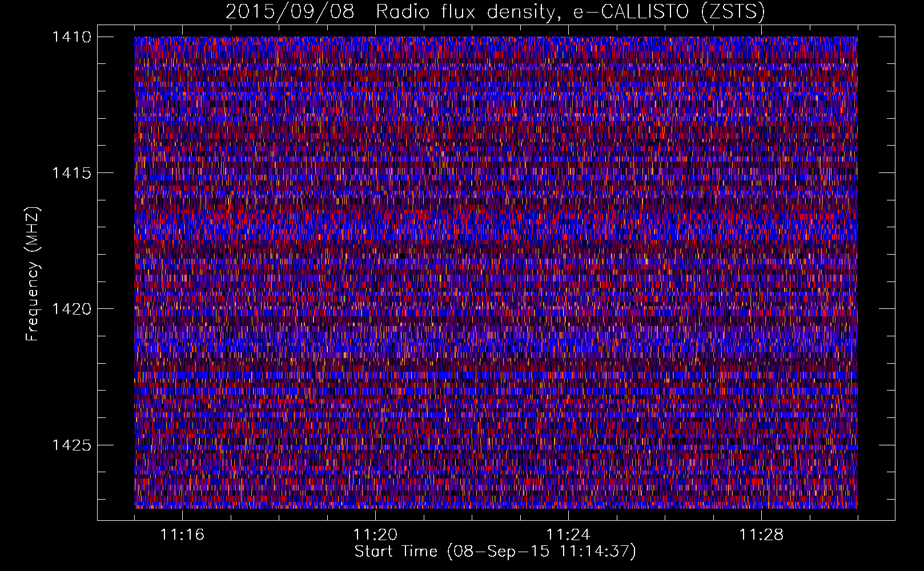Select the 1420 frequency axis label
This screenshot has width=924, height=571.
coord(71,309)
